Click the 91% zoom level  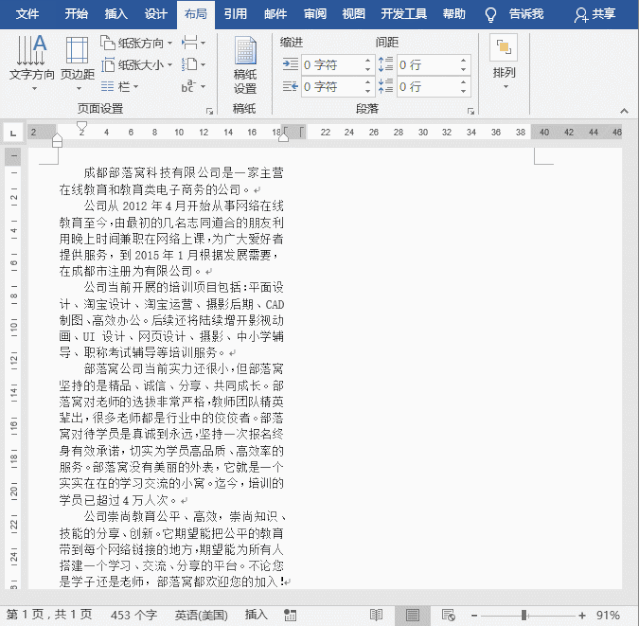click(607, 615)
